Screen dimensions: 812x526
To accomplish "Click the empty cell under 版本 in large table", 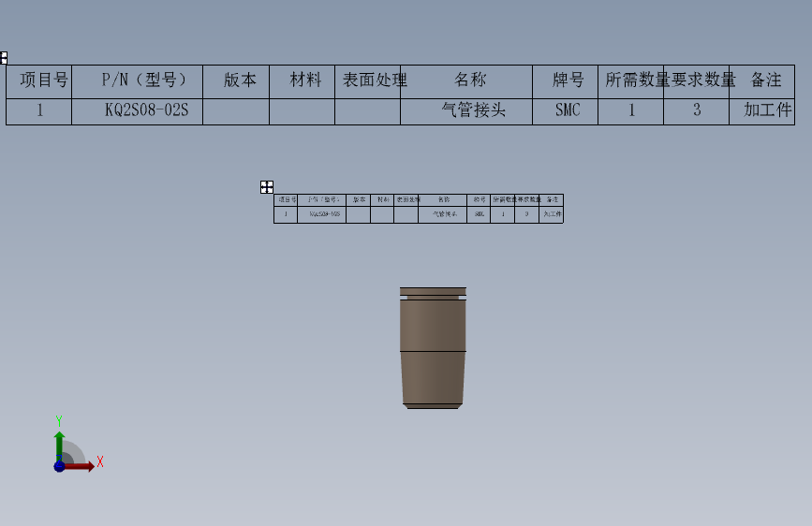I will tap(236, 111).
